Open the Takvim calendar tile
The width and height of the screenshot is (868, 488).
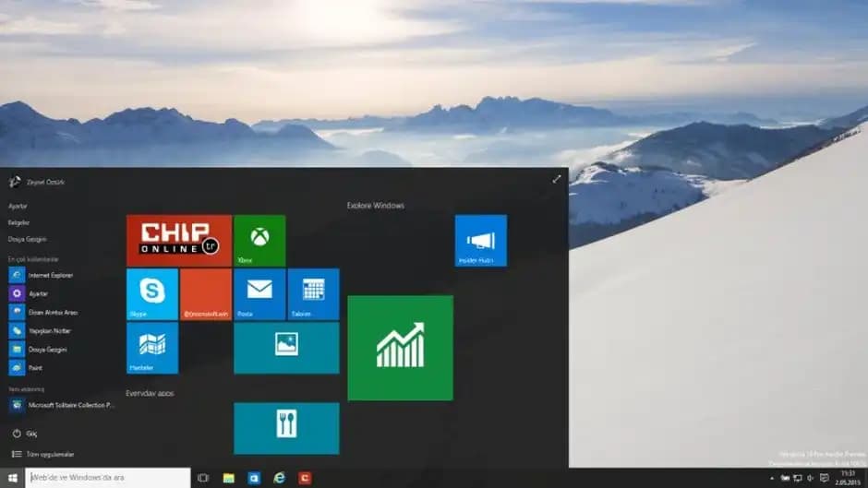pos(313,293)
